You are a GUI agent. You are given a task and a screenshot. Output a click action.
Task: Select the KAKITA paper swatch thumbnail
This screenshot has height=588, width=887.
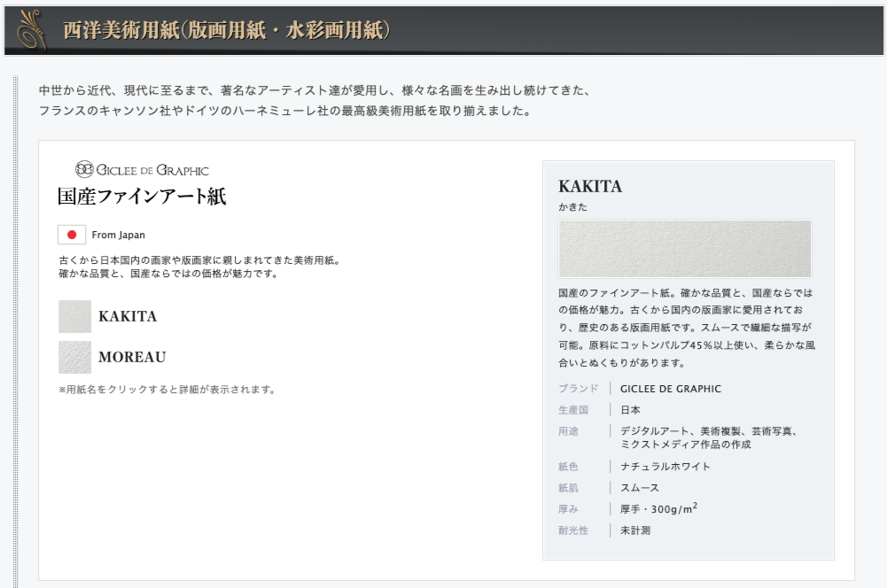(x=74, y=317)
